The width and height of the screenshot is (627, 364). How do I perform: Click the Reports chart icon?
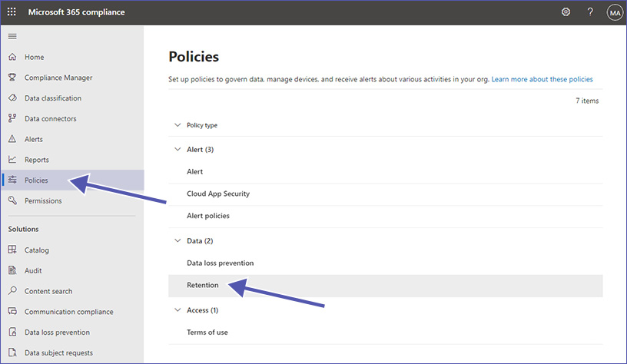[x=12, y=160]
